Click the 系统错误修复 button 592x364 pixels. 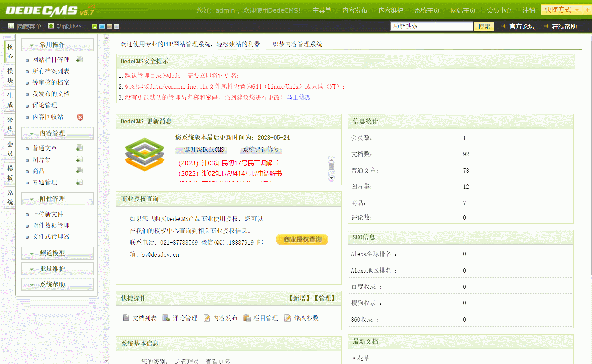[x=261, y=150]
